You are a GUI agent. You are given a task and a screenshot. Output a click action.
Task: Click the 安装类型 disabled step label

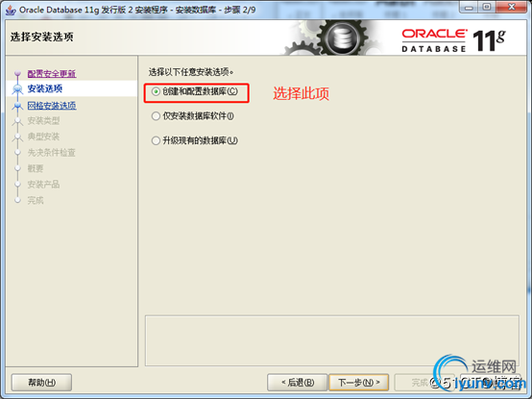43,120
